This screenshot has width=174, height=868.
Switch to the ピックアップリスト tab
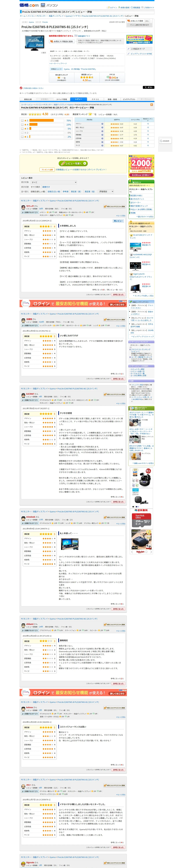[x=129, y=99]
